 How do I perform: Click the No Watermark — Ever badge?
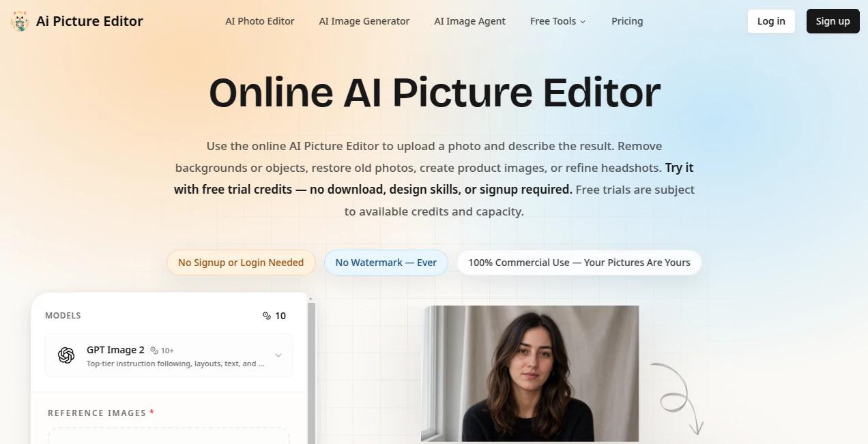point(386,263)
